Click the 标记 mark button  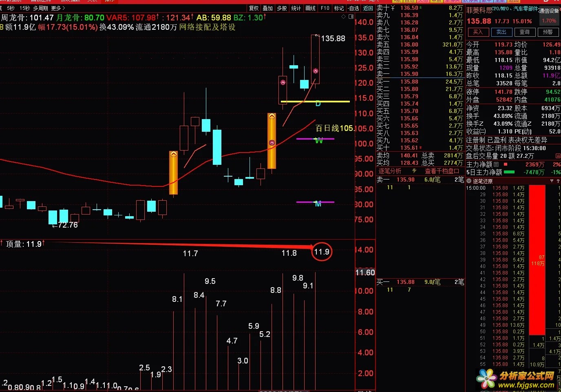(x=339, y=8)
